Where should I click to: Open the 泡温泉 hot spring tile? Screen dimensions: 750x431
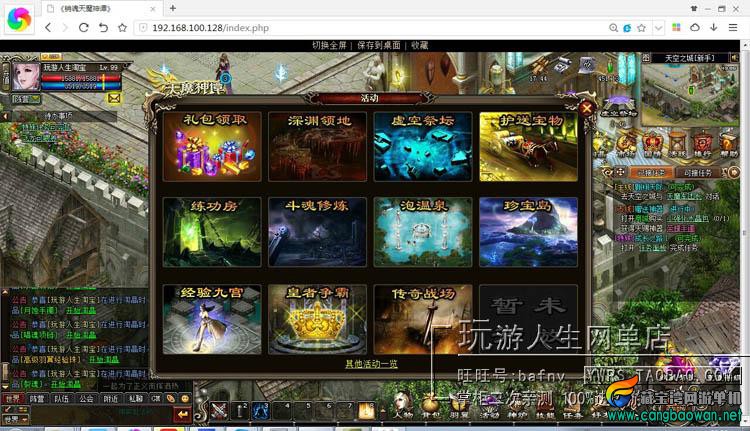tap(423, 232)
